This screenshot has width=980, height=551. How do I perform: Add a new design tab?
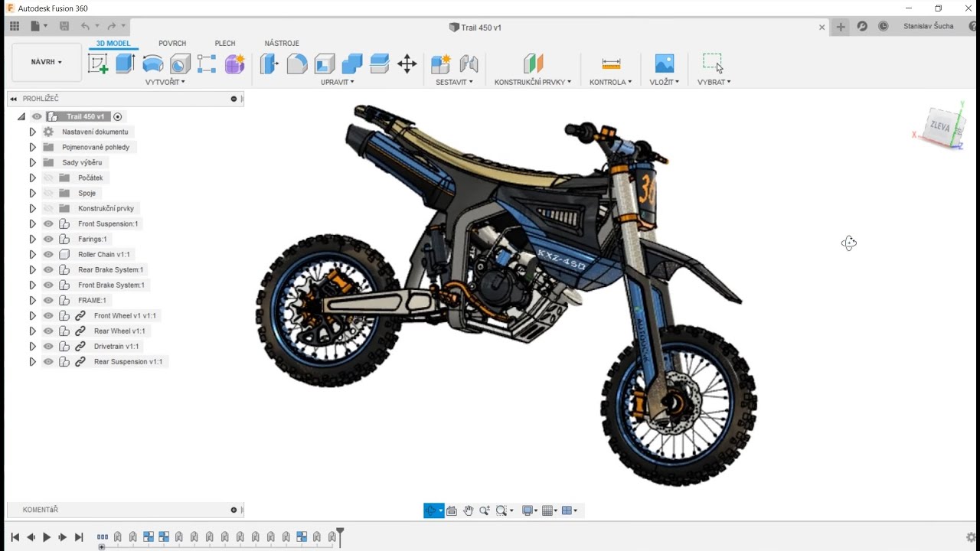[841, 27]
